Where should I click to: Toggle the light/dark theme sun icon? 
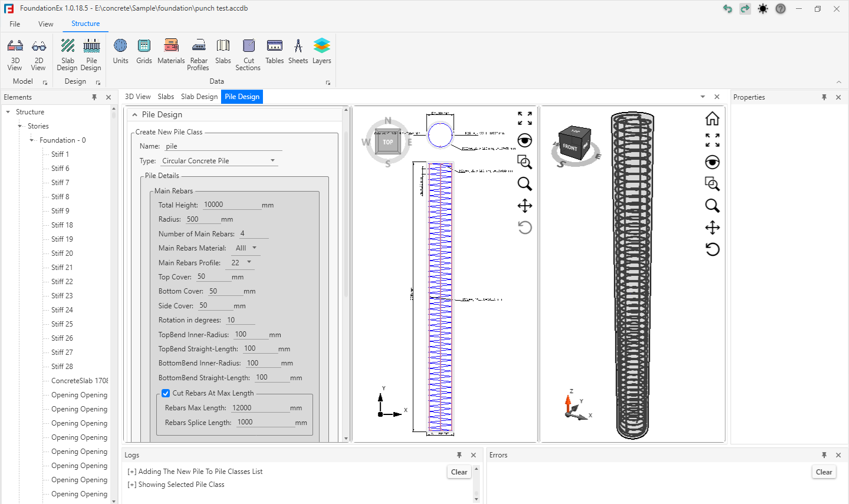(x=763, y=9)
